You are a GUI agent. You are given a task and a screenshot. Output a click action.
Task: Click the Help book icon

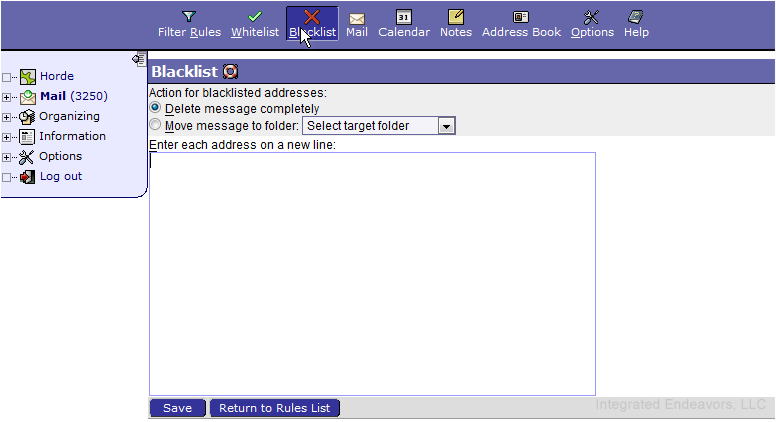tap(635, 17)
